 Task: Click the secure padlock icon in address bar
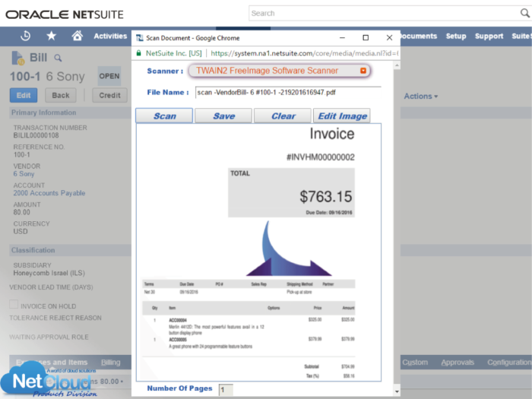click(138, 53)
